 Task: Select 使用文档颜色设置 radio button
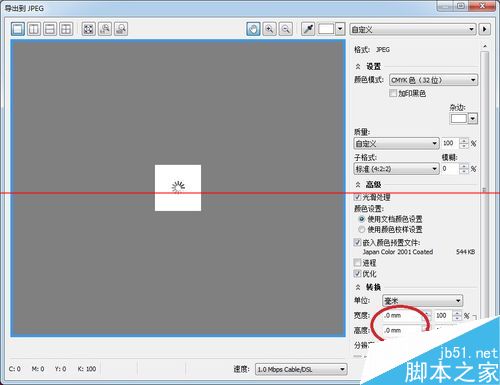[x=362, y=219]
